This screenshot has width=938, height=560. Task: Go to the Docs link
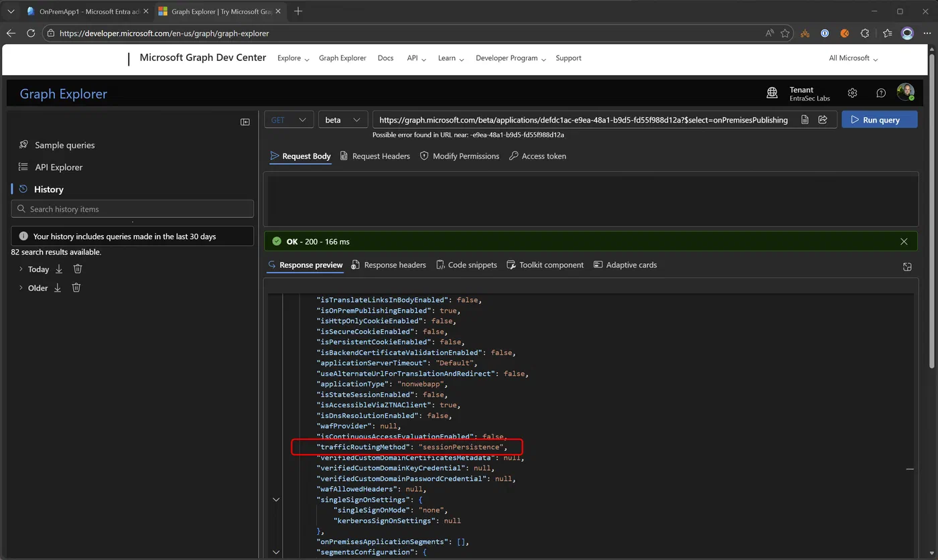tap(385, 58)
